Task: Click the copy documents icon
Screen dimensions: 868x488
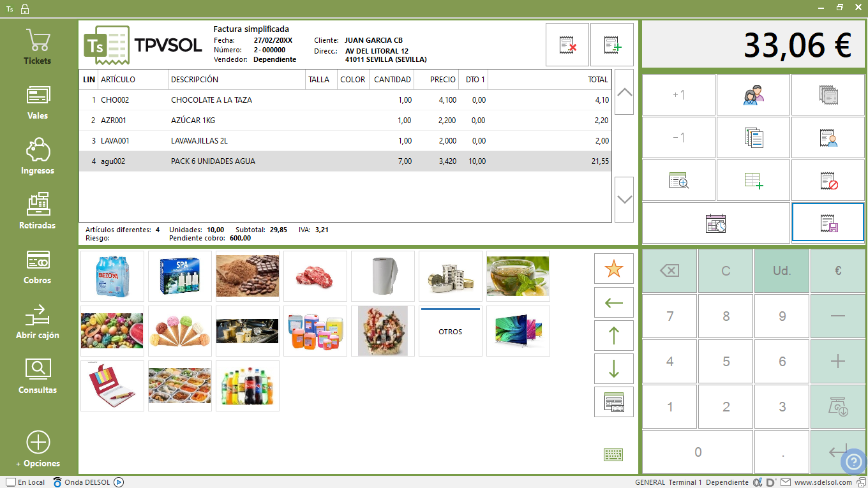Action: coord(753,138)
